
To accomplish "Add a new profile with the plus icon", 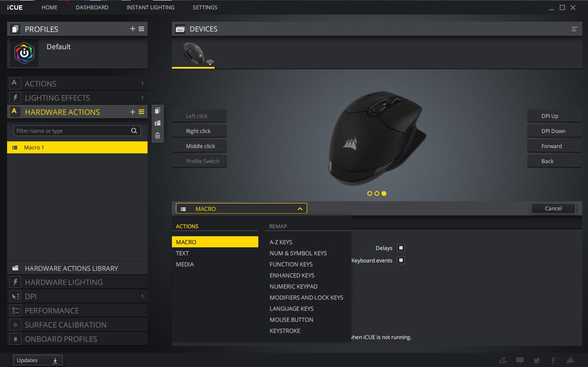I will pos(132,29).
